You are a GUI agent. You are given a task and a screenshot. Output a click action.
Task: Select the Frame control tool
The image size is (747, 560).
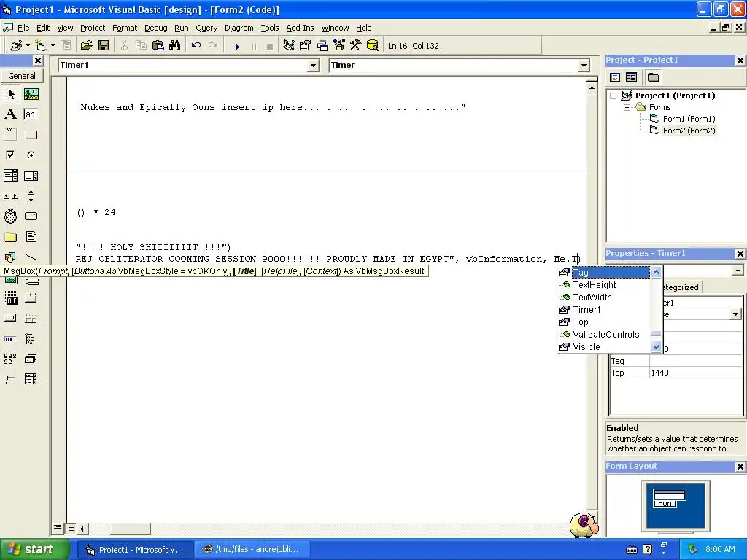pyautogui.click(x=10, y=135)
